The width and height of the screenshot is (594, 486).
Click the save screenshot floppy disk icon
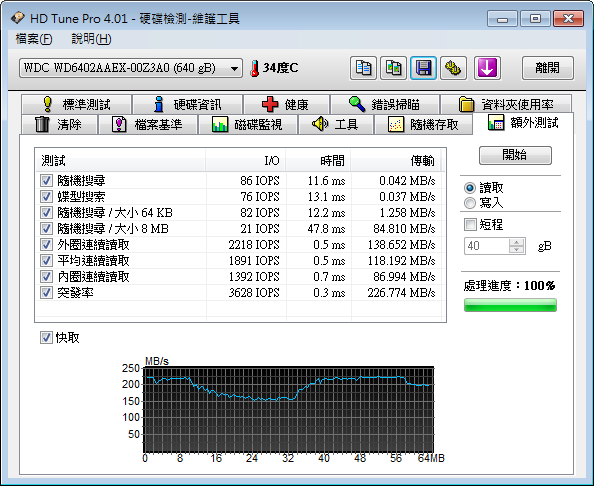423,68
